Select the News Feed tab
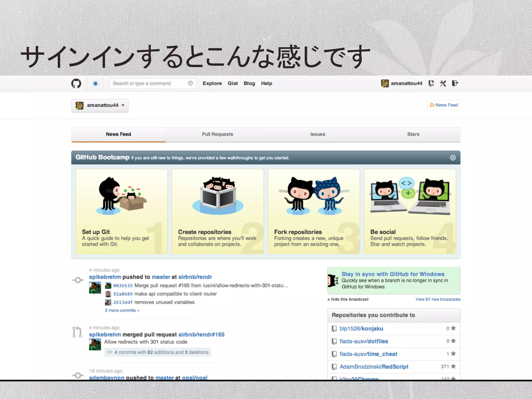 [x=118, y=135]
